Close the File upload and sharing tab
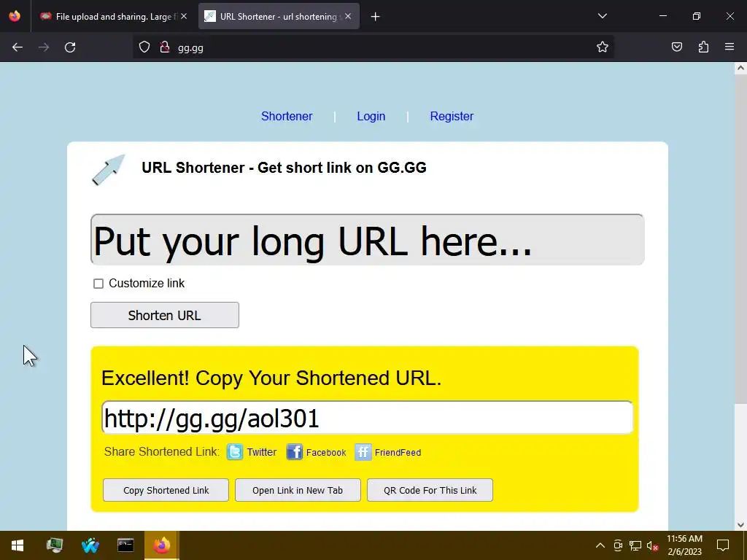The height and width of the screenshot is (560, 747). point(184,16)
